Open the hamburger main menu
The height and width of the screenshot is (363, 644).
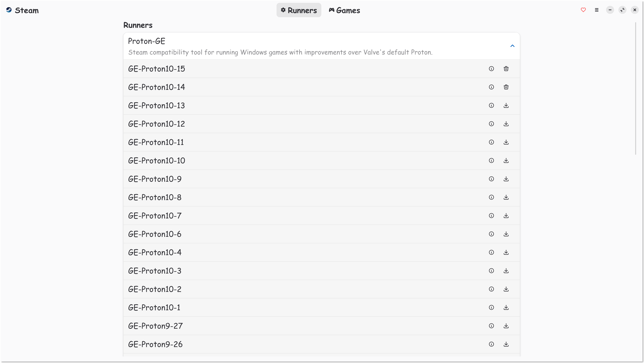[597, 10]
